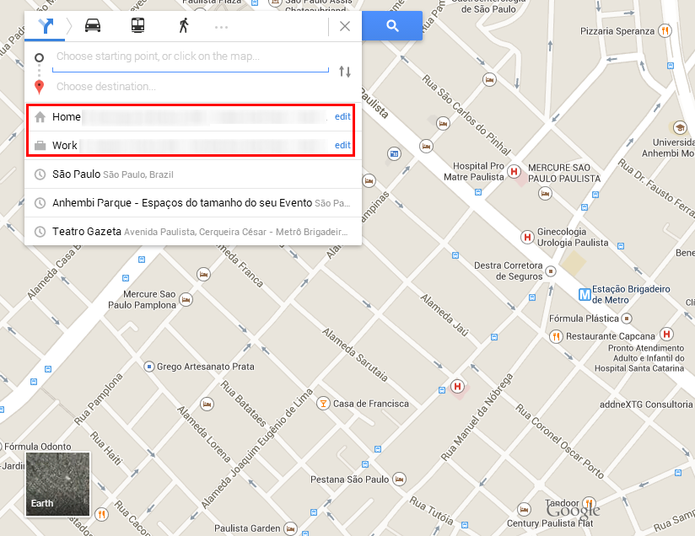Viewport: 695px width, 536px height.
Task: Choose walking directions icon
Action: (x=184, y=26)
